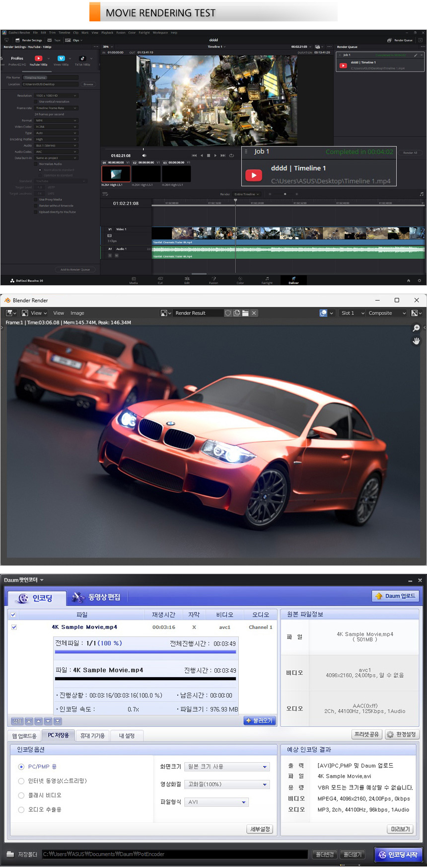Image resolution: width=427 pixels, height=868 pixels.
Task: Select the 인터넷 동영상(스트리밍) radio option
Action: [21, 781]
